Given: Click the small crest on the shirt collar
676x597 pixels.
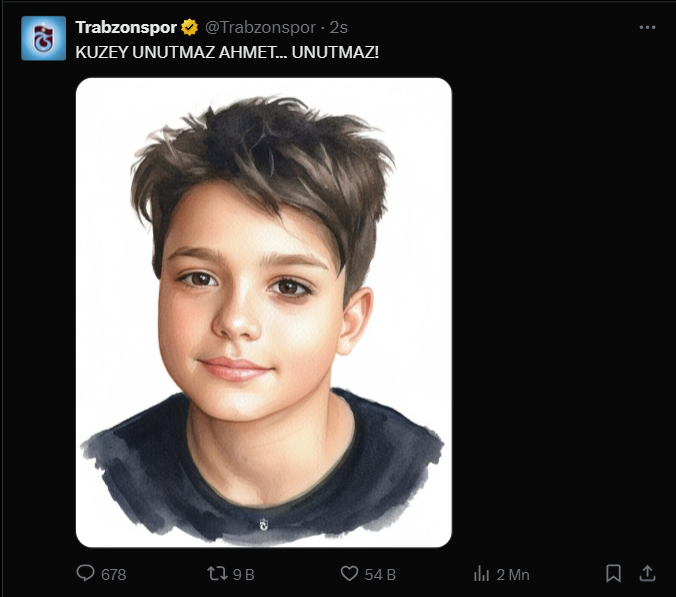Looking at the screenshot, I should (x=263, y=524).
